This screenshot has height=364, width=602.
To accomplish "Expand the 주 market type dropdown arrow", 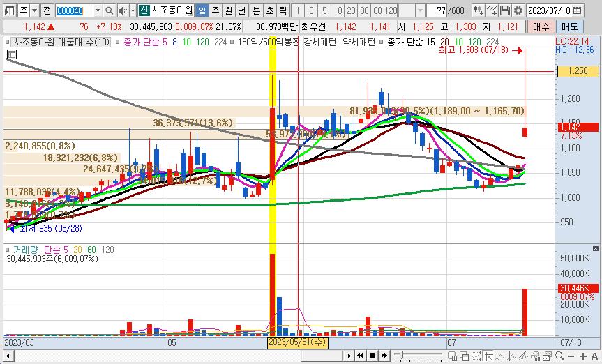I will (35, 10).
